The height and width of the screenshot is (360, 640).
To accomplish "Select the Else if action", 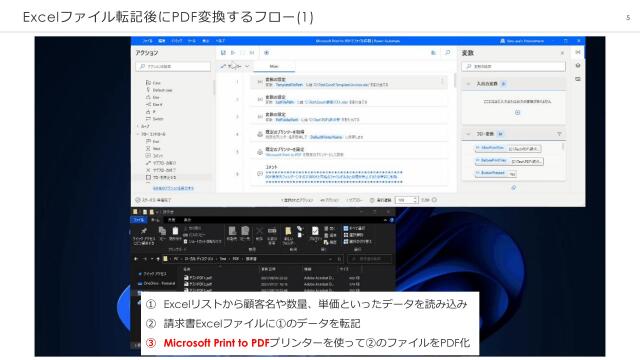I will [x=154, y=104].
